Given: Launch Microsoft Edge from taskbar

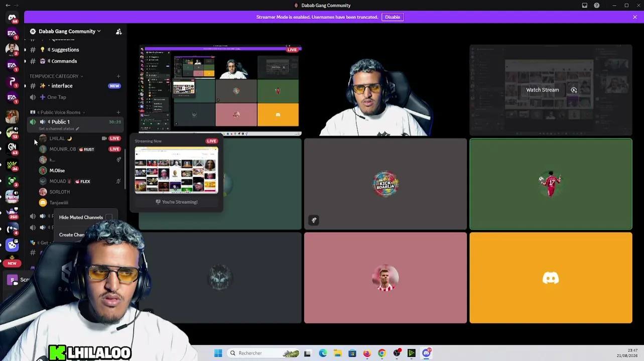Looking at the screenshot, I should [323, 353].
